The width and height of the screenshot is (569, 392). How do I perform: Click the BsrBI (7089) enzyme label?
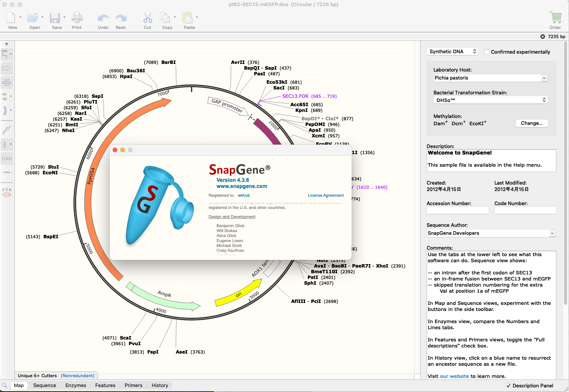coord(160,62)
